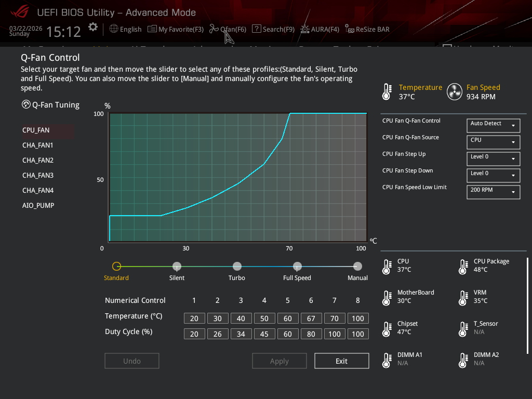
Task: Click the AURA light icon
Action: [x=304, y=29]
